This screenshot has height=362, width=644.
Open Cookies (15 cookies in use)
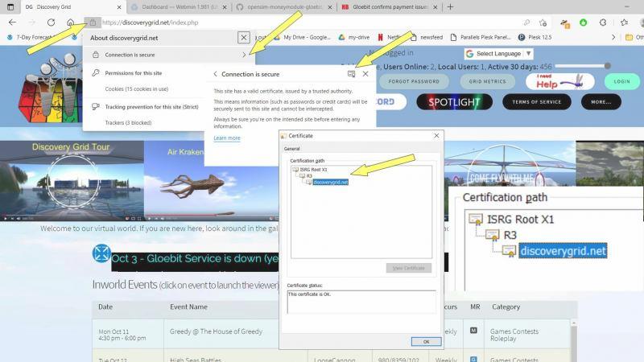[x=136, y=89]
